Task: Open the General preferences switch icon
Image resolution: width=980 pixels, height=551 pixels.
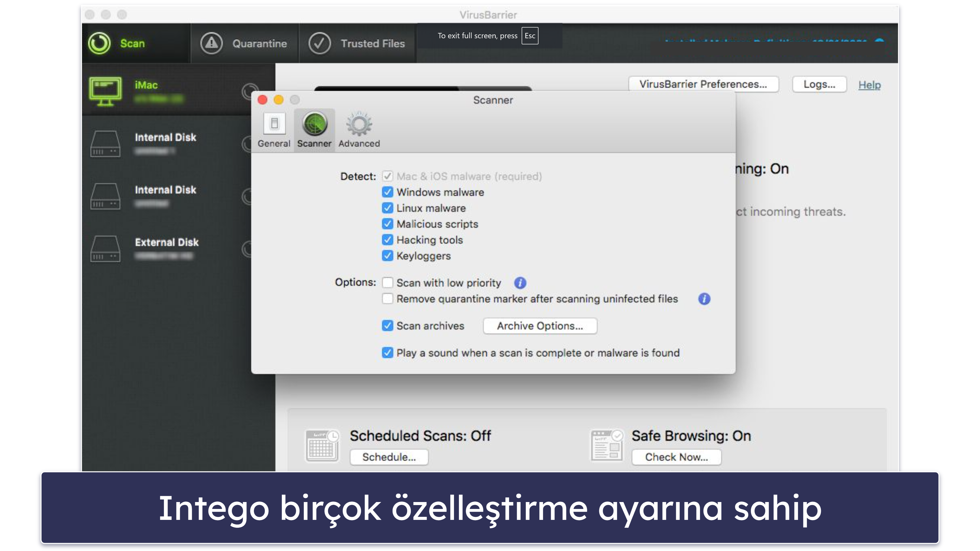Action: (274, 123)
